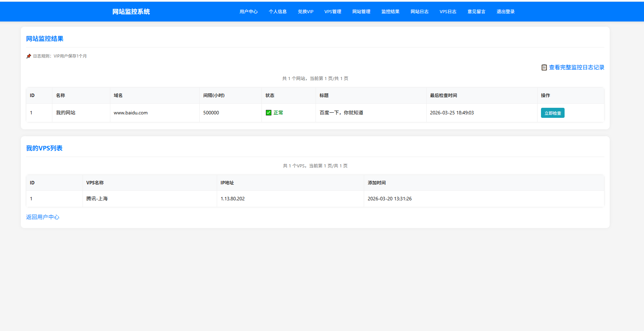Select 个人信息 in the top navigation

pyautogui.click(x=277, y=12)
